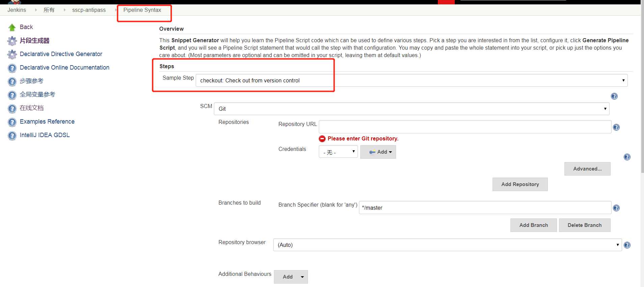Click the Add Branch button
644x287 pixels.
533,225
